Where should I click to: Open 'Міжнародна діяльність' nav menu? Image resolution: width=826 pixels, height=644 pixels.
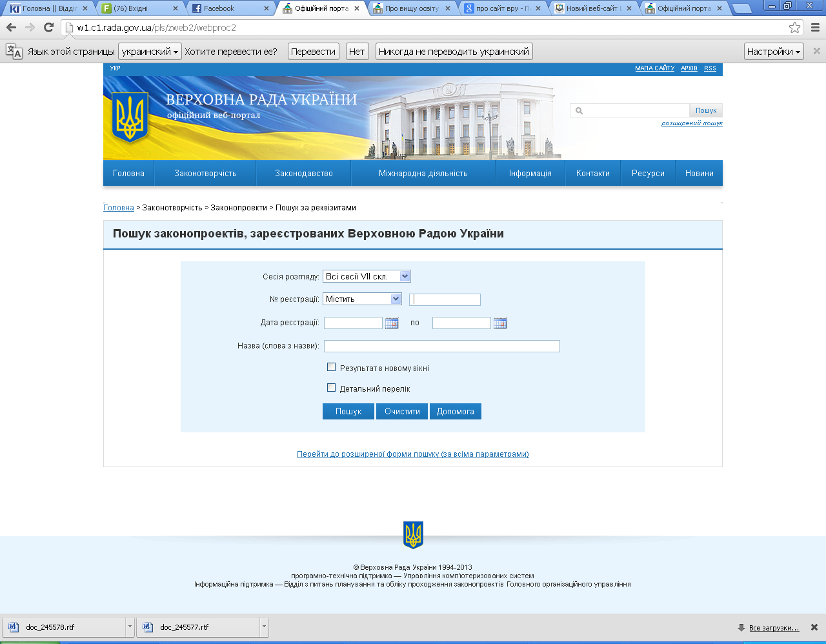[423, 173]
